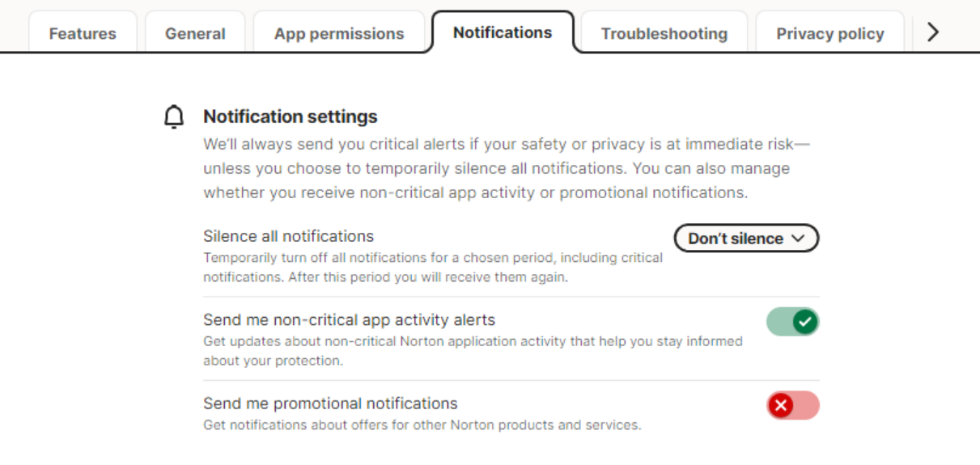Select the Notifications tab
This screenshot has height=465, width=980.
503,33
